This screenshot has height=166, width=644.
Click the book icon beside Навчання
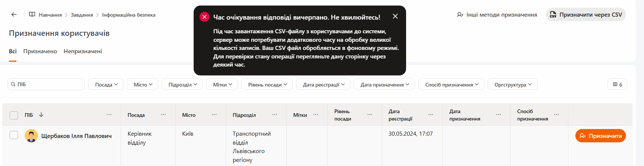[x=32, y=15]
